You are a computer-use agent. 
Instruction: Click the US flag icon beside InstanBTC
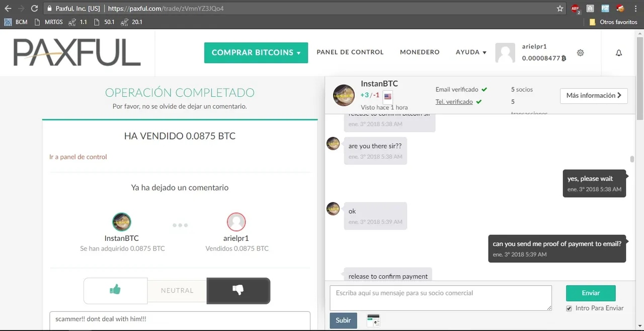pyautogui.click(x=387, y=96)
